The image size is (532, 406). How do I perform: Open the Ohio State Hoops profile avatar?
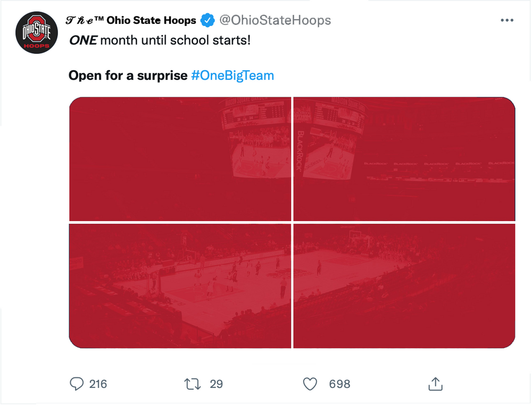pos(36,32)
